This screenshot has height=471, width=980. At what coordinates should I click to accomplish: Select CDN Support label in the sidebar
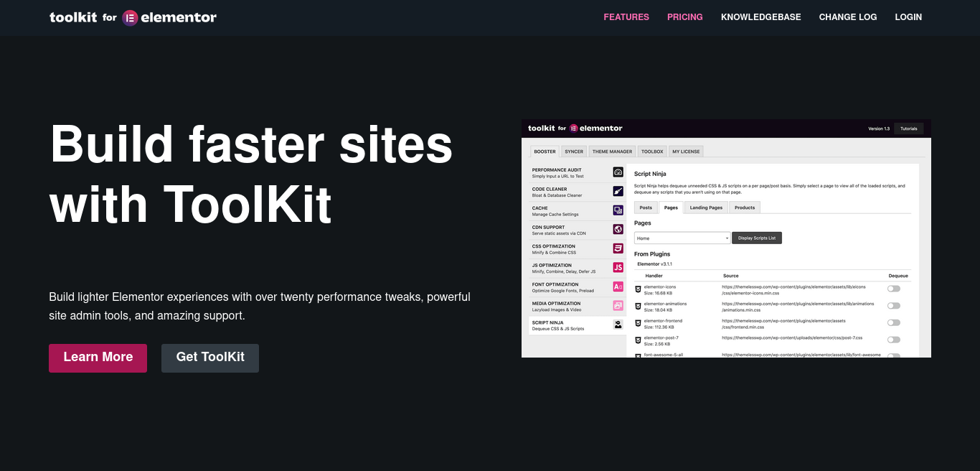pos(548,228)
